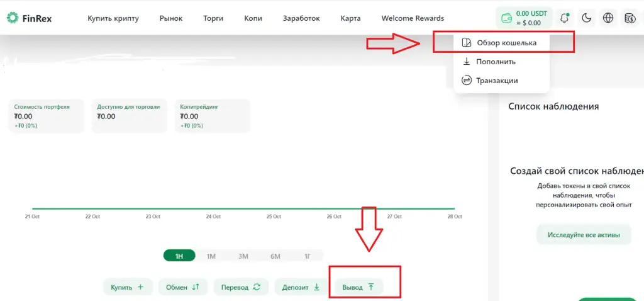
Task: Click the 28 Oct chart label
Action: (x=455, y=216)
